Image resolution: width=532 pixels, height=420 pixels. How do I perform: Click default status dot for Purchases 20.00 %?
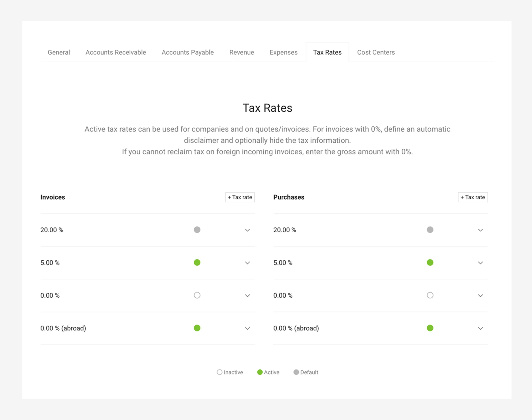[x=430, y=230]
